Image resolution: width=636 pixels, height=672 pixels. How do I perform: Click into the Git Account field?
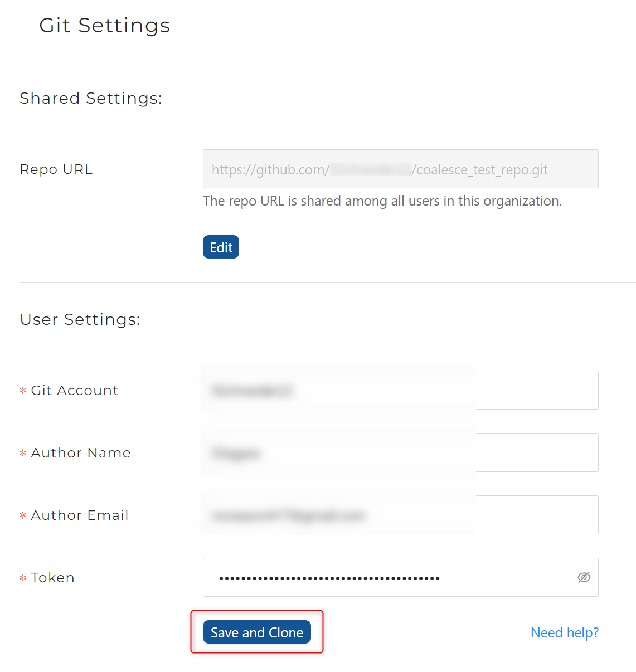click(x=400, y=390)
